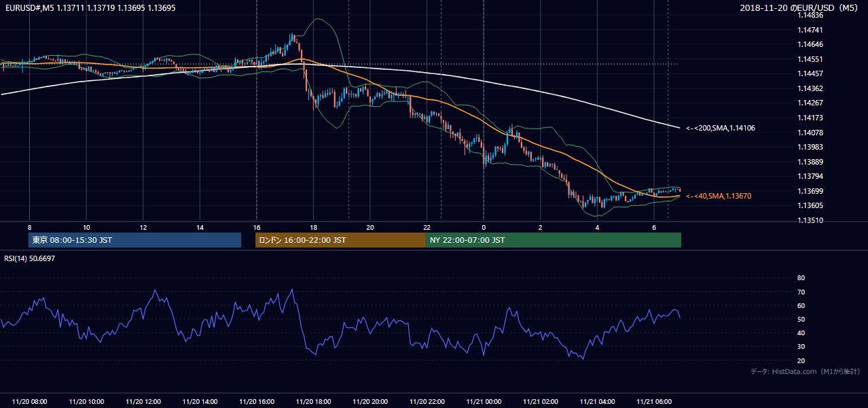Click price axis value 1.14551
Screen dimensions: 868x408
click(x=809, y=59)
